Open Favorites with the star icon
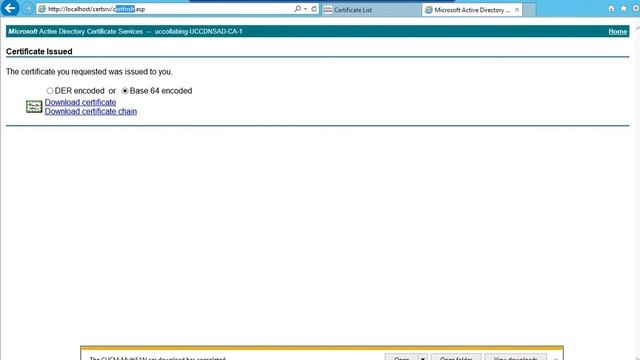 click(x=623, y=9)
